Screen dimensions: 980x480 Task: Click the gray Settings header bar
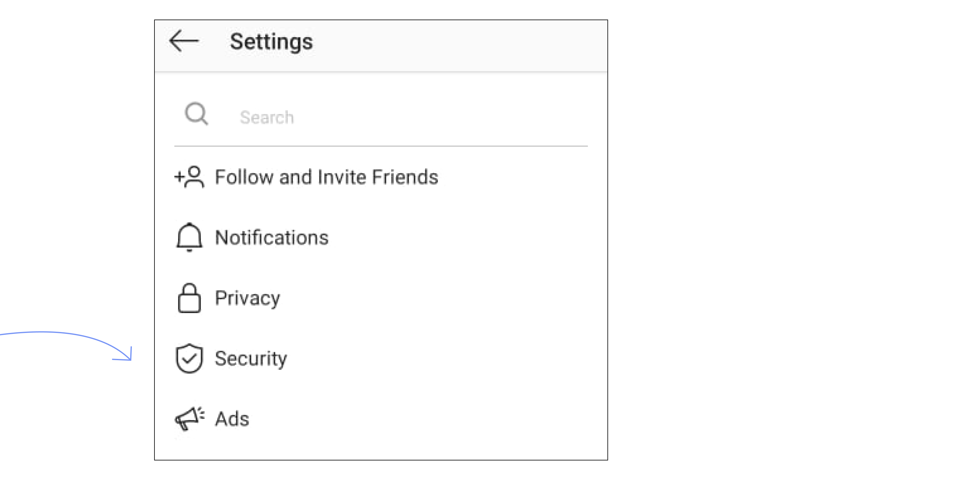(381, 46)
